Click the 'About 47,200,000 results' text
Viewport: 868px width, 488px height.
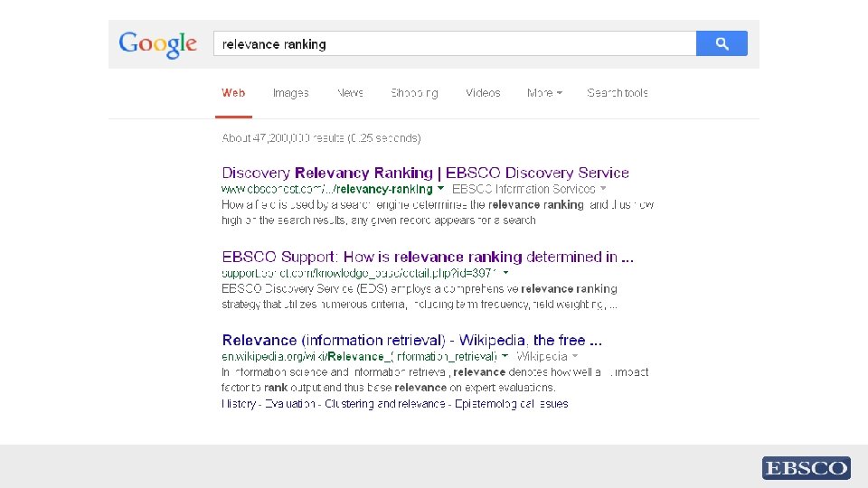coord(321,137)
